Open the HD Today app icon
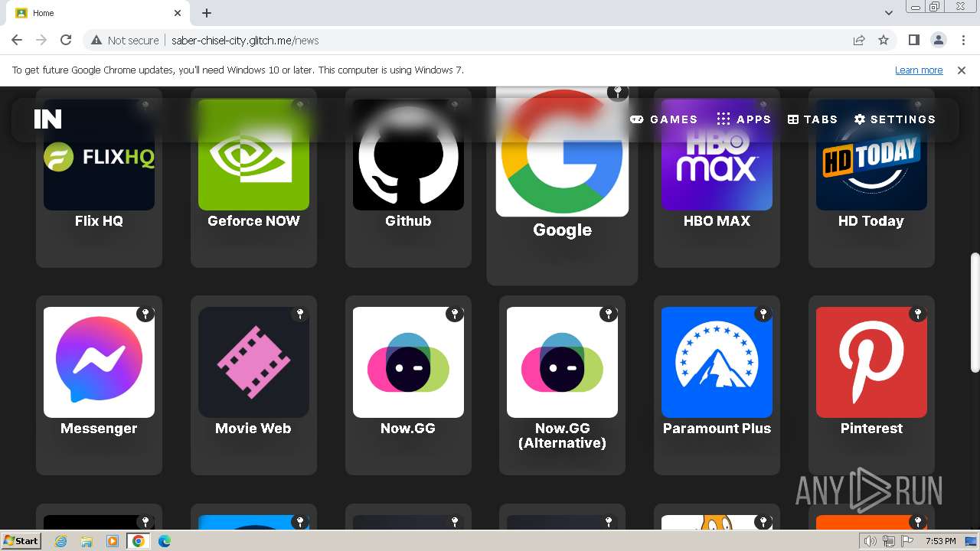This screenshot has height=551, width=980. 871,155
